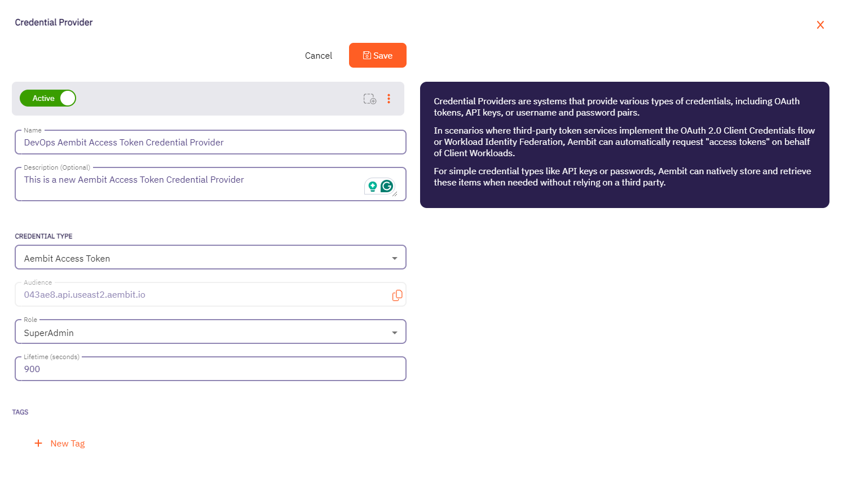Click the plus icon beside New Tag
843x504 pixels.
tap(38, 443)
